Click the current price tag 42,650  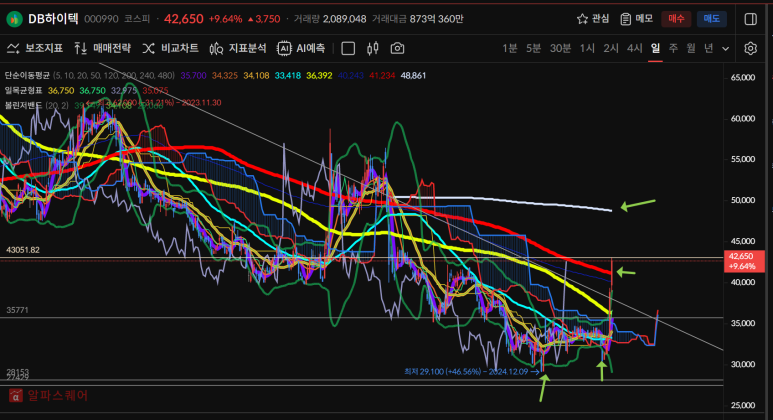tap(744, 261)
